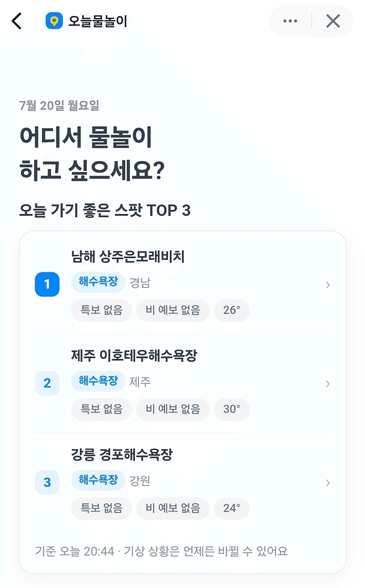Open the 남해 상주은모래비치 spot title
This screenshot has width=365, height=588.
[x=128, y=256]
